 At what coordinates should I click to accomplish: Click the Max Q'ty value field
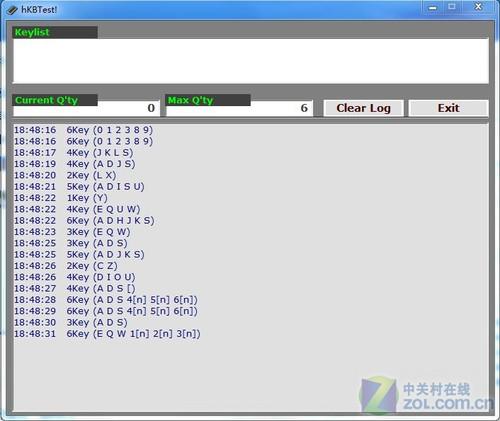[239, 108]
